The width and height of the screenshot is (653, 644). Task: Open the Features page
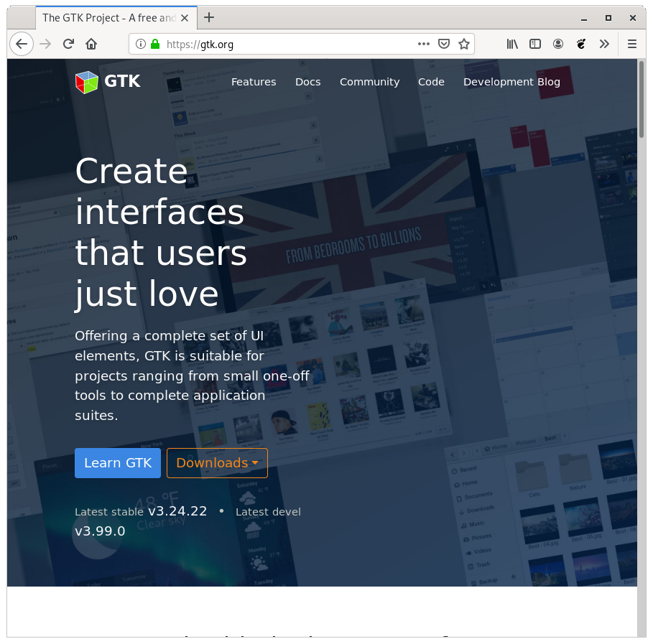[254, 82]
